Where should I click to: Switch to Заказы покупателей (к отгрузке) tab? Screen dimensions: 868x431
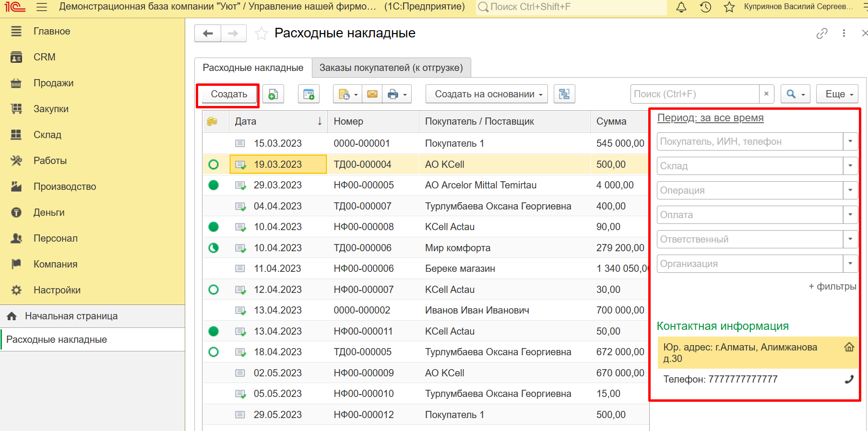[391, 68]
